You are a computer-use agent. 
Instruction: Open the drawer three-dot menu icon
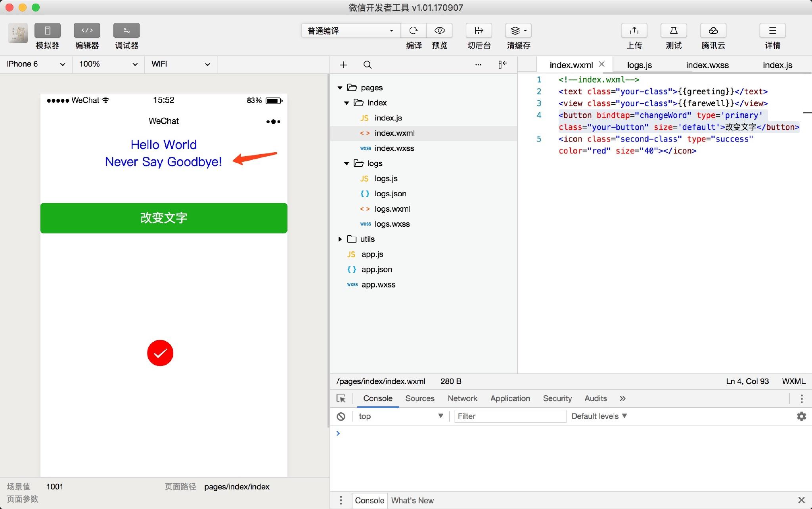[x=341, y=500]
